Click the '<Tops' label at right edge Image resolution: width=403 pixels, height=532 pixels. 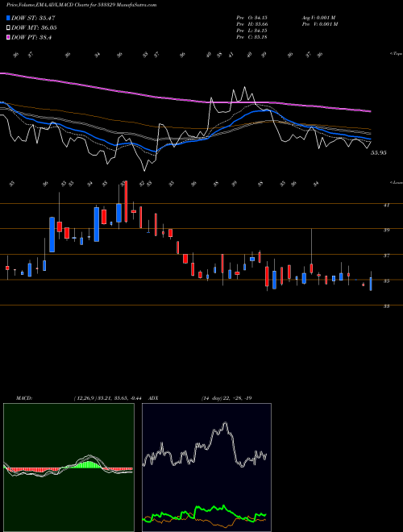[397, 54]
